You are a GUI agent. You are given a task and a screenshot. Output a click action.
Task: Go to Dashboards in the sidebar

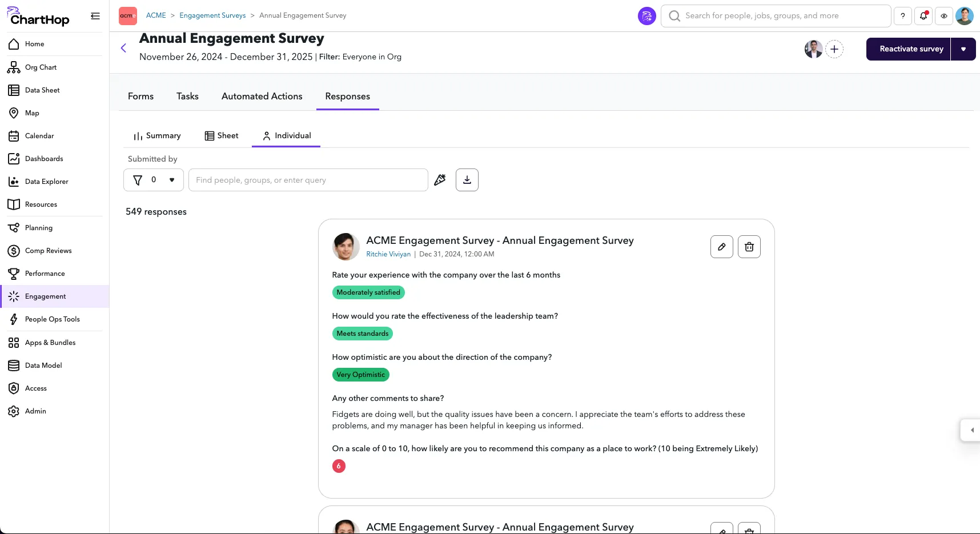[x=55, y=159]
